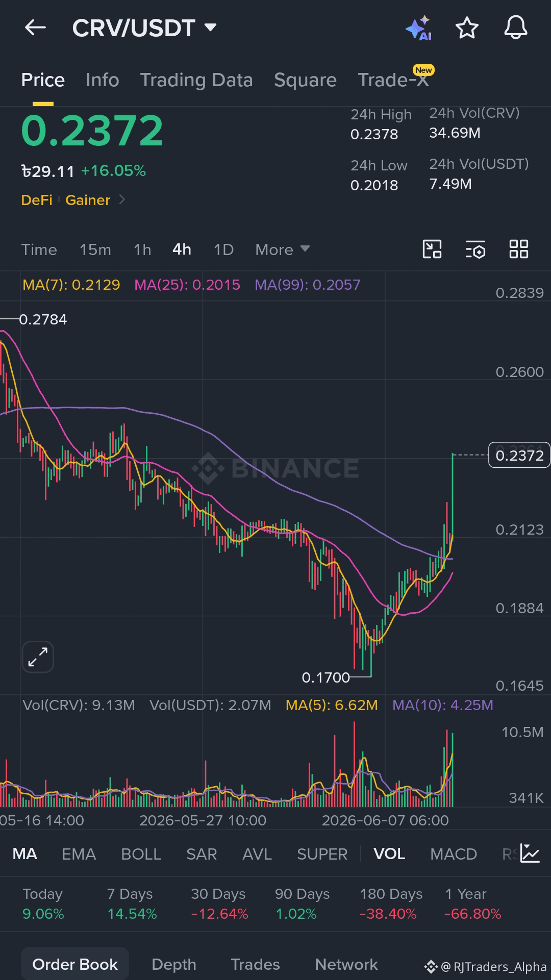Tap the MA(7) value label
Screen dimensions: 551x980
pyautogui.click(x=71, y=285)
